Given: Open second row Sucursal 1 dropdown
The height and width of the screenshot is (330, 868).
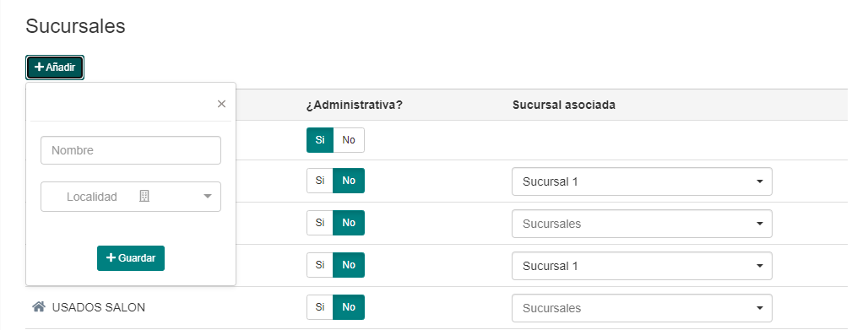Looking at the screenshot, I should (642, 181).
